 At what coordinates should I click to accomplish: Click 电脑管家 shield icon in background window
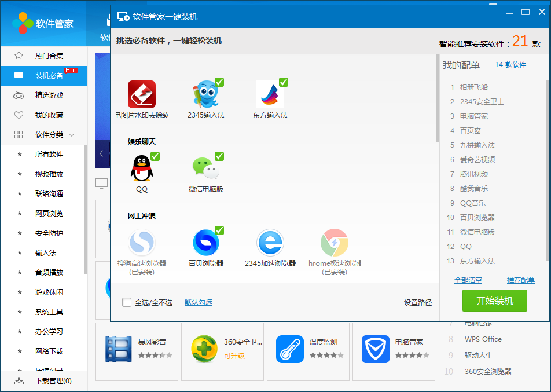click(376, 349)
